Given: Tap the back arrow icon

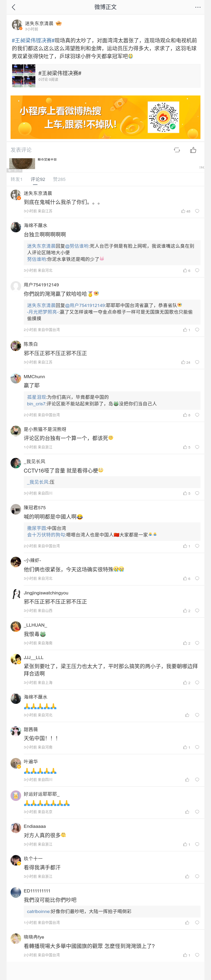Looking at the screenshot, I should (14, 7).
